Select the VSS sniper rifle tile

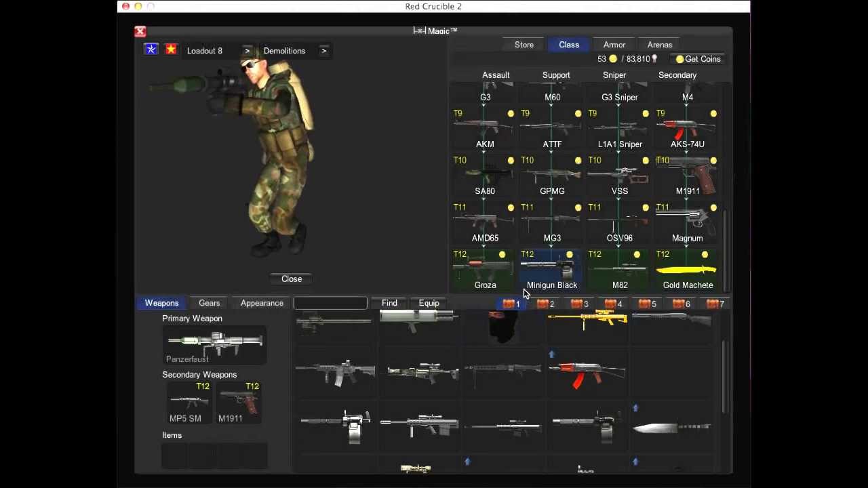click(619, 176)
